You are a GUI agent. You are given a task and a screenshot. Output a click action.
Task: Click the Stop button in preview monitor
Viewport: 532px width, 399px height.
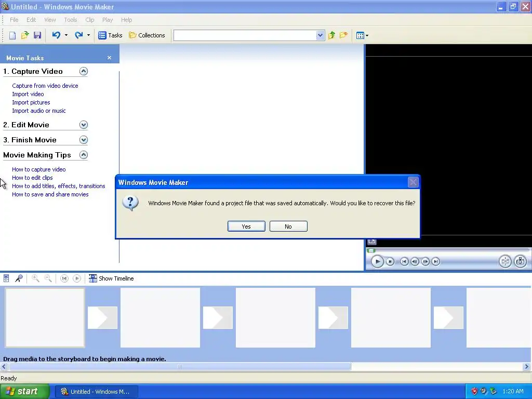[x=390, y=262]
